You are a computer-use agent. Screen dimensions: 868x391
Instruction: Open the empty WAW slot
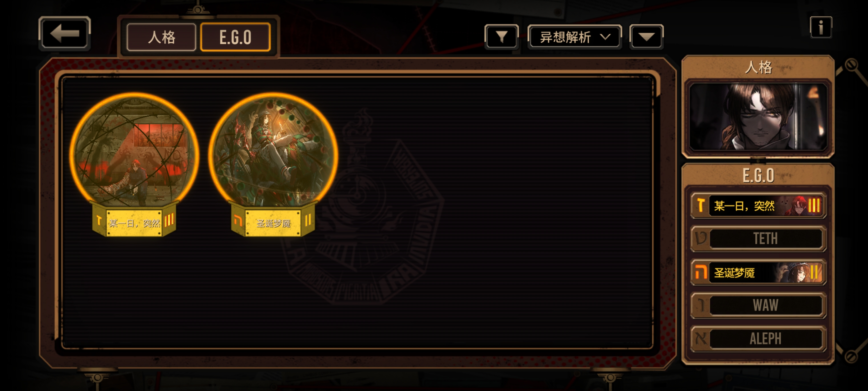click(x=758, y=305)
